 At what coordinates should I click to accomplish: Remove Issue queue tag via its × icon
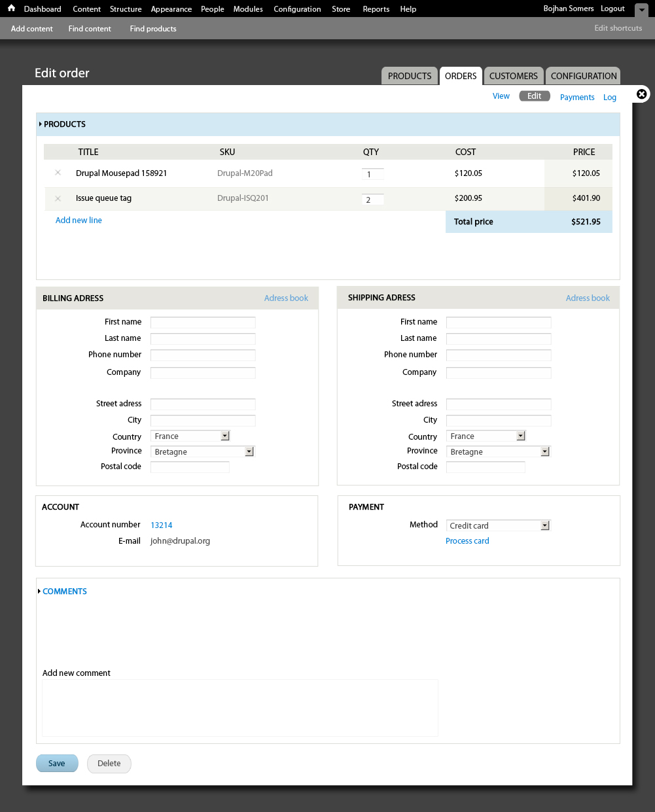pos(58,198)
